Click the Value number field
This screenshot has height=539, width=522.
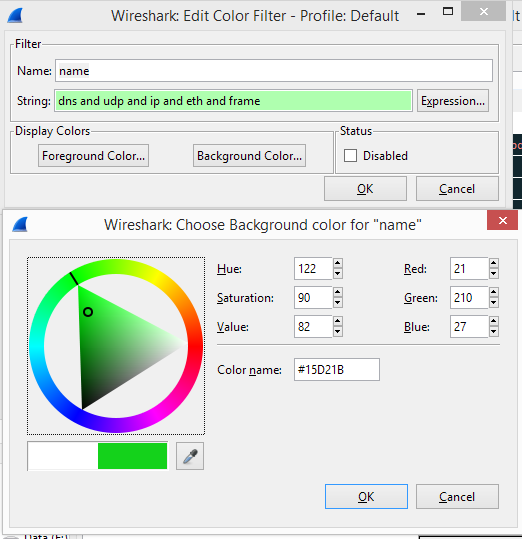pos(313,326)
